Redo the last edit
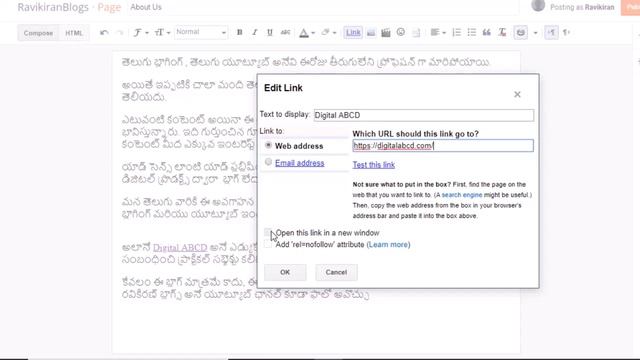The image size is (640, 360). 120,33
